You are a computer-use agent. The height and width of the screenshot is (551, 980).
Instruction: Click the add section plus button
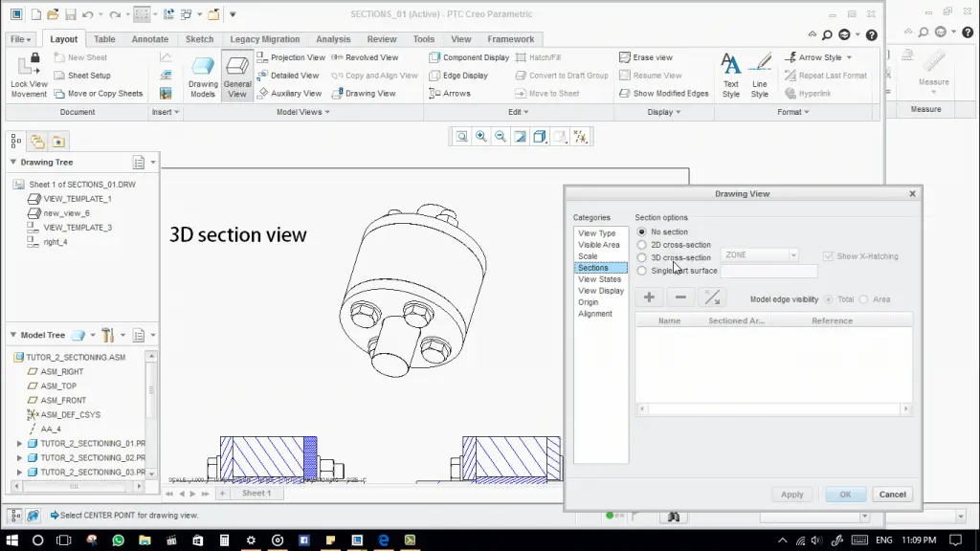point(649,298)
